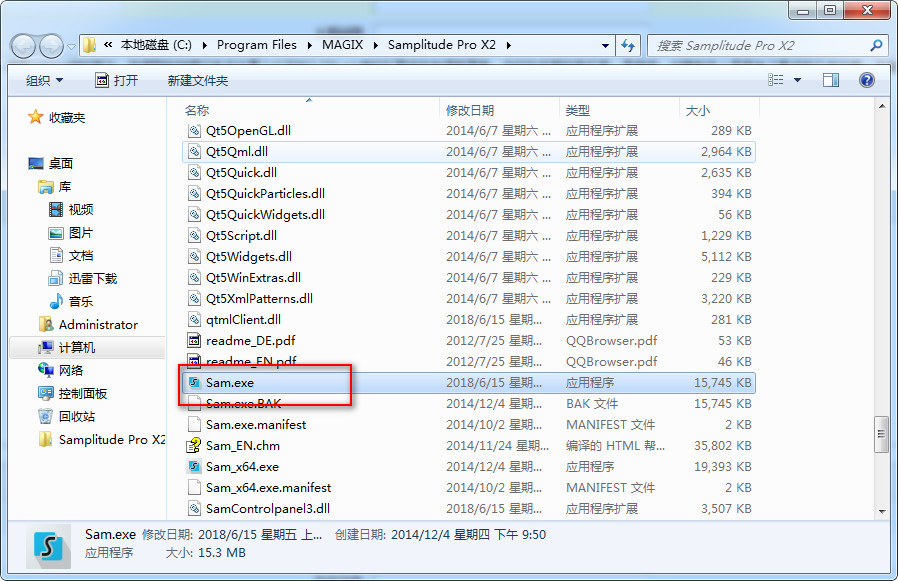
Task: Expand the arrow after MAGIX breadcrumb
Action: click(376, 45)
